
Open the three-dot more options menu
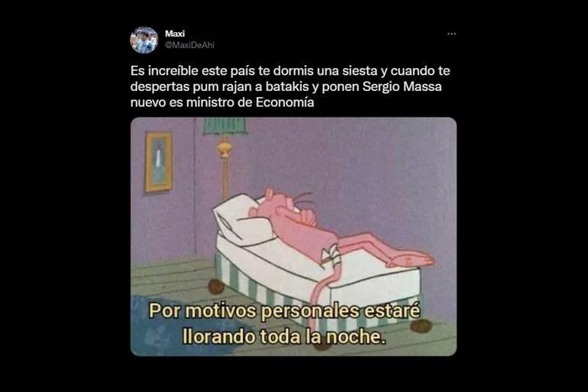(451, 34)
